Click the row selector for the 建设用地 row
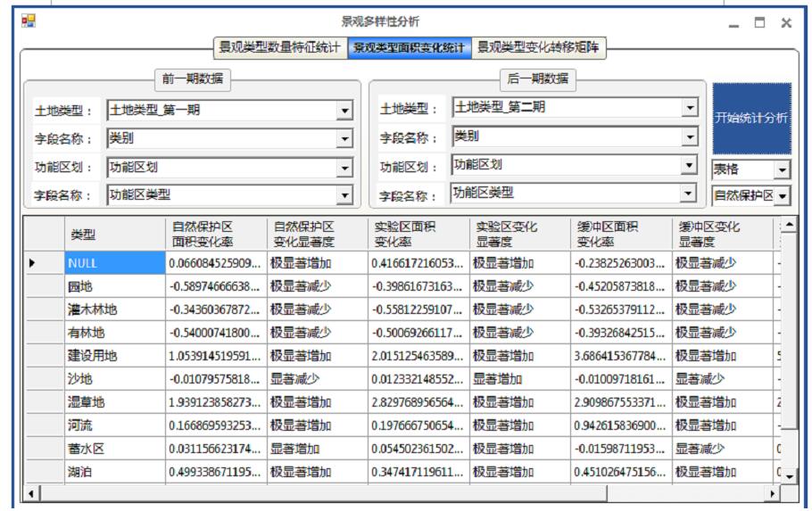The height and width of the screenshot is (511, 812). click(44, 356)
